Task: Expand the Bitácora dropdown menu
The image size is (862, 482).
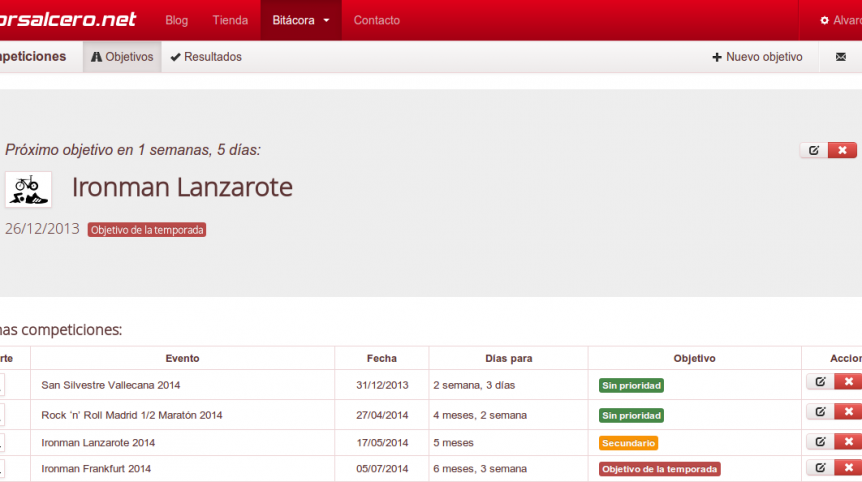Action: 301,20
